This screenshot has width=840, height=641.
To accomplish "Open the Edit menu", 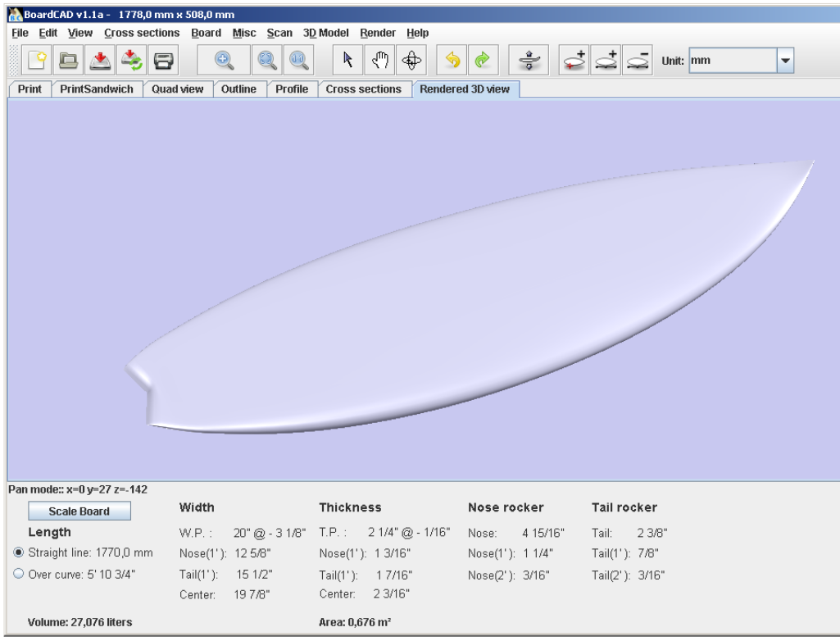I will click(x=48, y=33).
